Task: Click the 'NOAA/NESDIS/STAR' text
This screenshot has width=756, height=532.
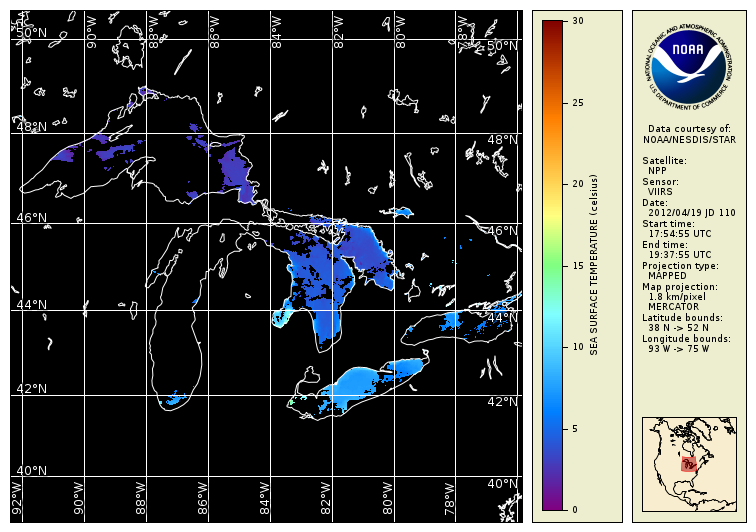Action: [x=689, y=139]
